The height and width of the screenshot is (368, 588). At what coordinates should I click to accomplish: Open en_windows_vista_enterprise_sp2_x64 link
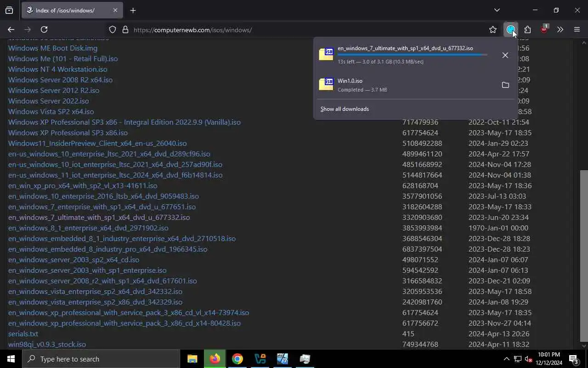pyautogui.click(x=95, y=291)
